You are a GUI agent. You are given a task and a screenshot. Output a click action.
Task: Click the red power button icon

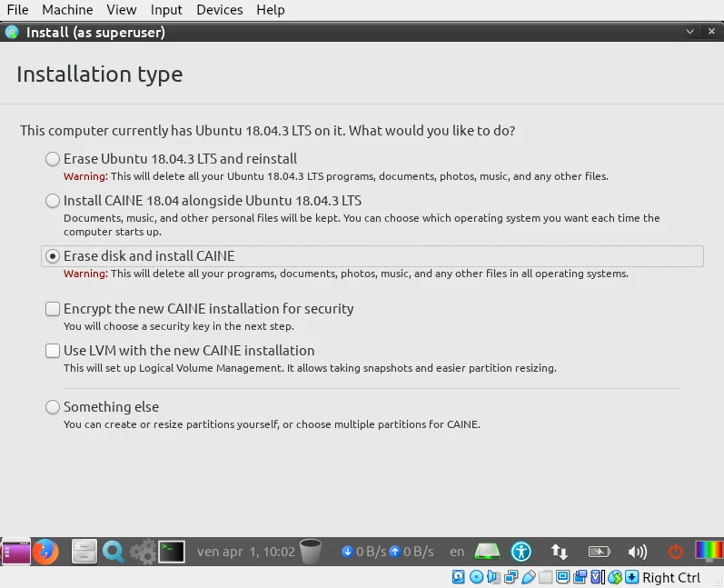[675, 551]
